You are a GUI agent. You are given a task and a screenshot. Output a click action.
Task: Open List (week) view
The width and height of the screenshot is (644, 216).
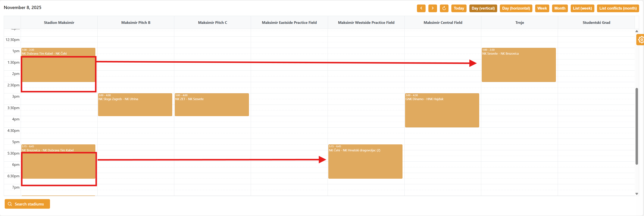point(582,8)
